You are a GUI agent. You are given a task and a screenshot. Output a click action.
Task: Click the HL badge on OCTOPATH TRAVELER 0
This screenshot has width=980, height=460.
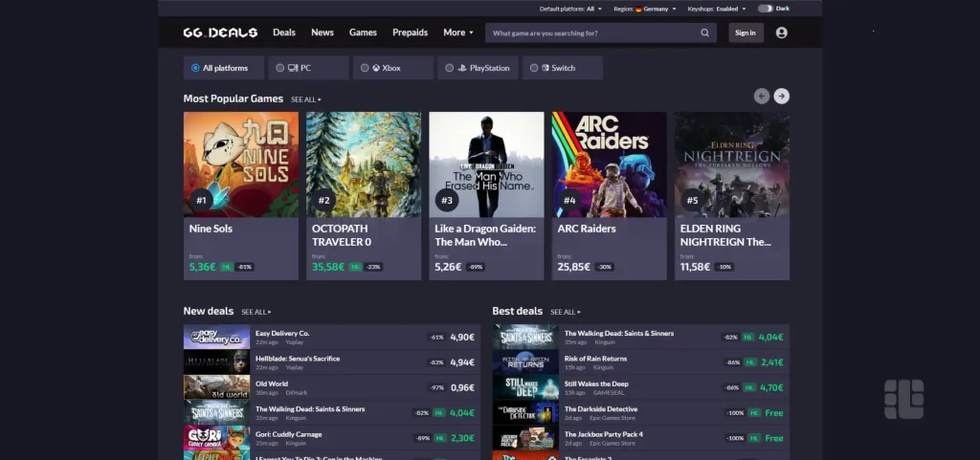pos(355,267)
